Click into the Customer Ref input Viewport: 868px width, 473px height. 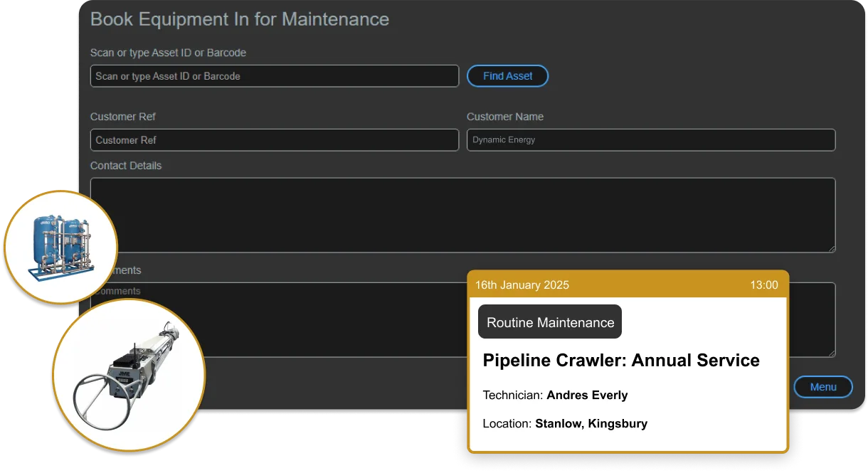pyautogui.click(x=274, y=140)
